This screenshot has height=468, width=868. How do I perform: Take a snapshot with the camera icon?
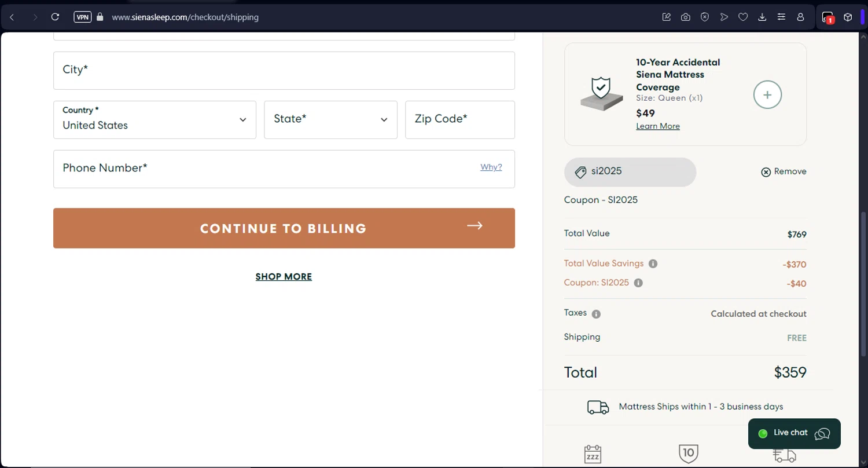tap(686, 17)
